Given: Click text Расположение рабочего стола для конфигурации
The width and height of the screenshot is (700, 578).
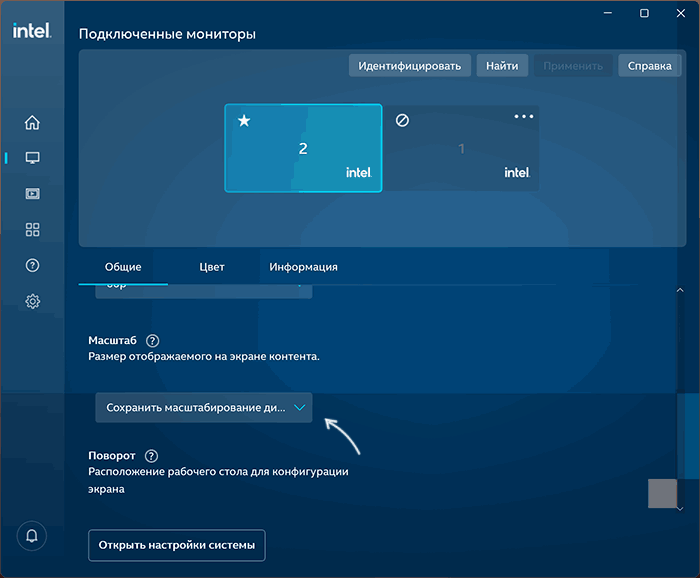Looking at the screenshot, I should (x=218, y=472).
